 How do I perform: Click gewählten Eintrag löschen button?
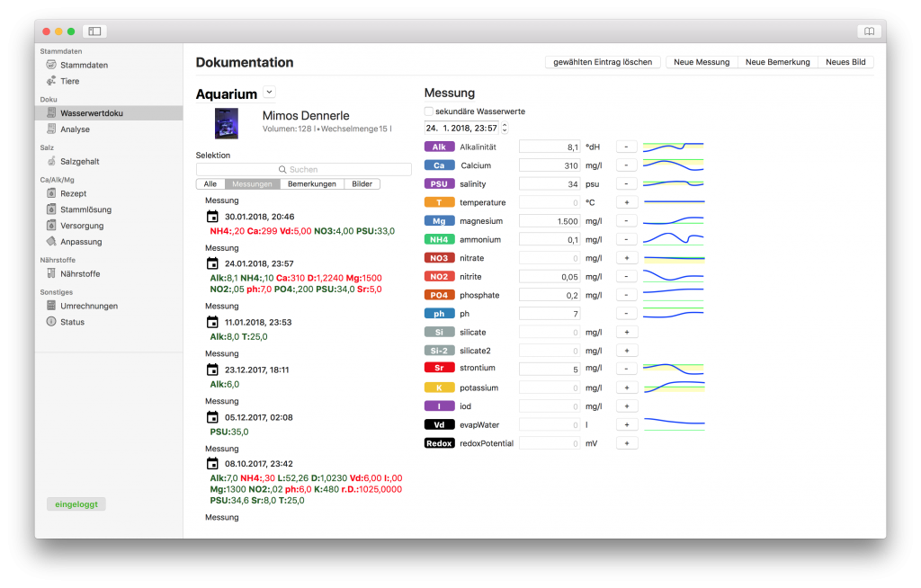[603, 62]
